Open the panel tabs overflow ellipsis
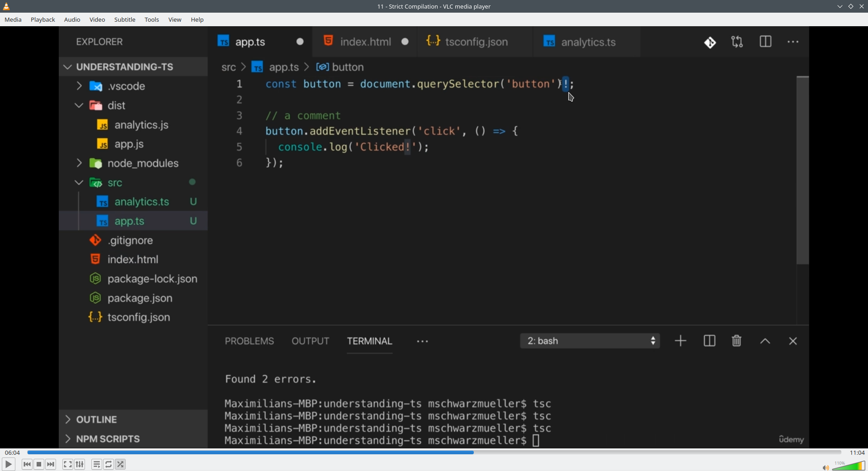This screenshot has height=471, width=868. click(423, 342)
